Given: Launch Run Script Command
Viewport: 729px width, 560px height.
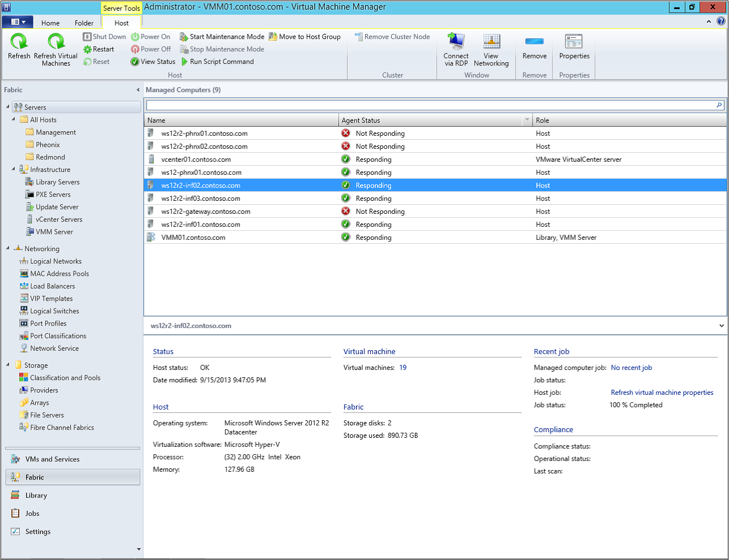Looking at the screenshot, I should 217,62.
